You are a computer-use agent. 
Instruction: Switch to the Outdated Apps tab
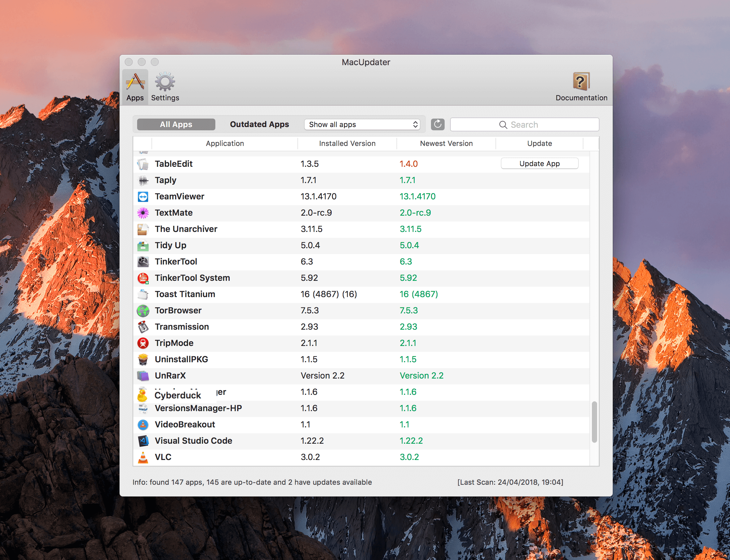[x=259, y=124]
